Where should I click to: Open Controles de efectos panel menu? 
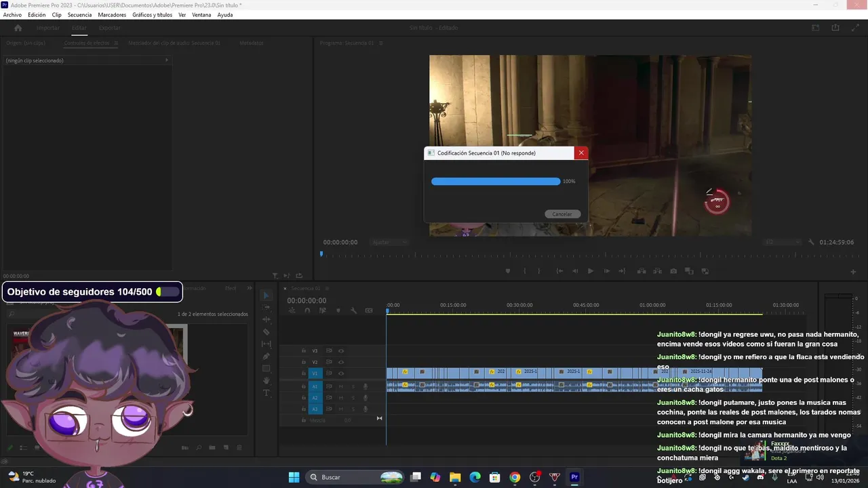116,43
